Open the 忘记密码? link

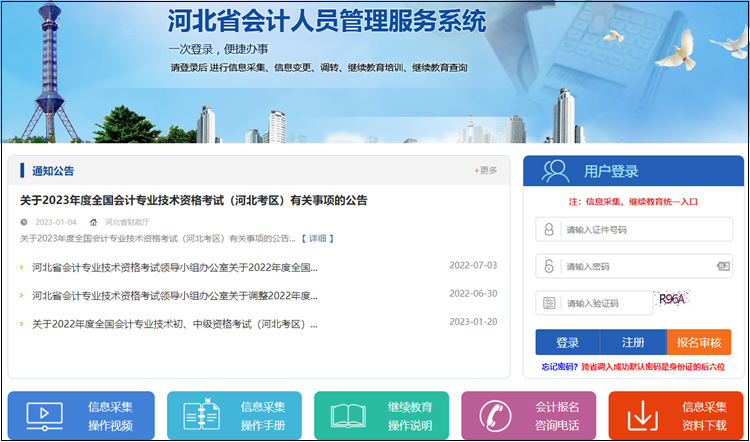pos(560,367)
